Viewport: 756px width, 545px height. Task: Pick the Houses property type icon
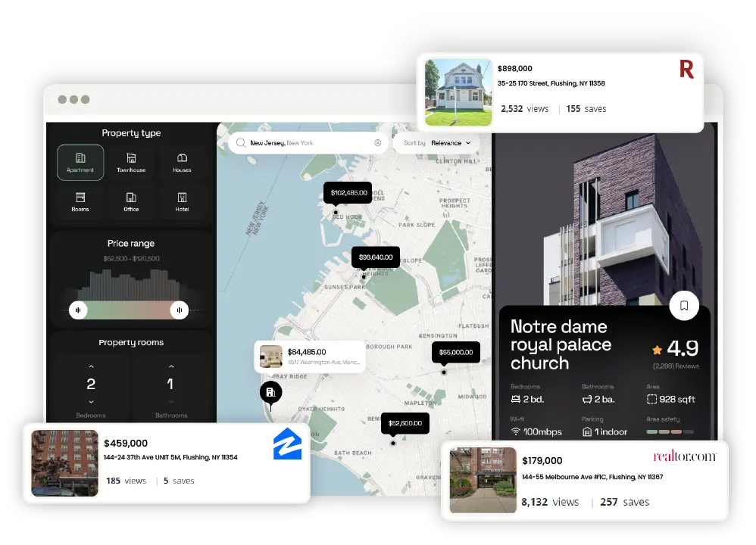point(182,162)
